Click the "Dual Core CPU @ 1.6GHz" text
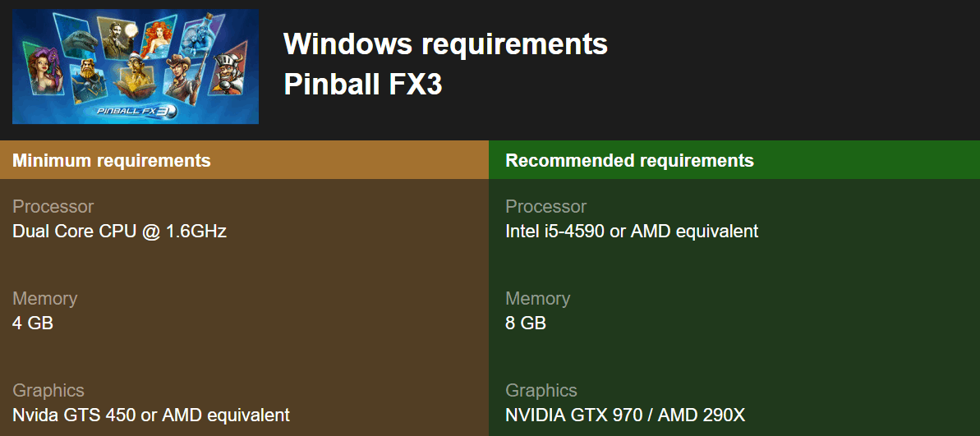The image size is (980, 436). click(119, 231)
